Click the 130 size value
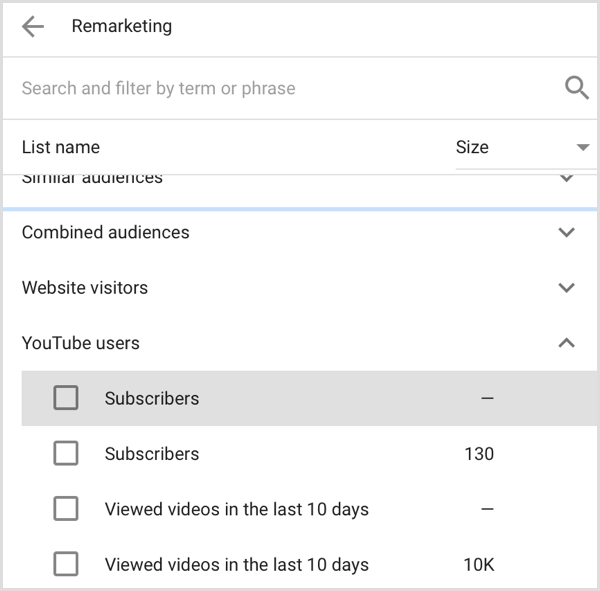Viewport: 600px width, 591px height. pos(479,454)
